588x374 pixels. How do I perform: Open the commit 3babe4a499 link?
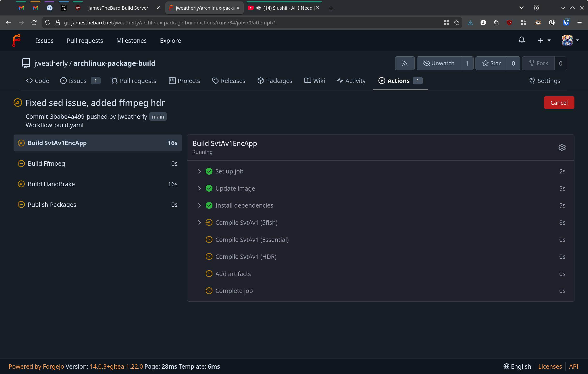(67, 117)
